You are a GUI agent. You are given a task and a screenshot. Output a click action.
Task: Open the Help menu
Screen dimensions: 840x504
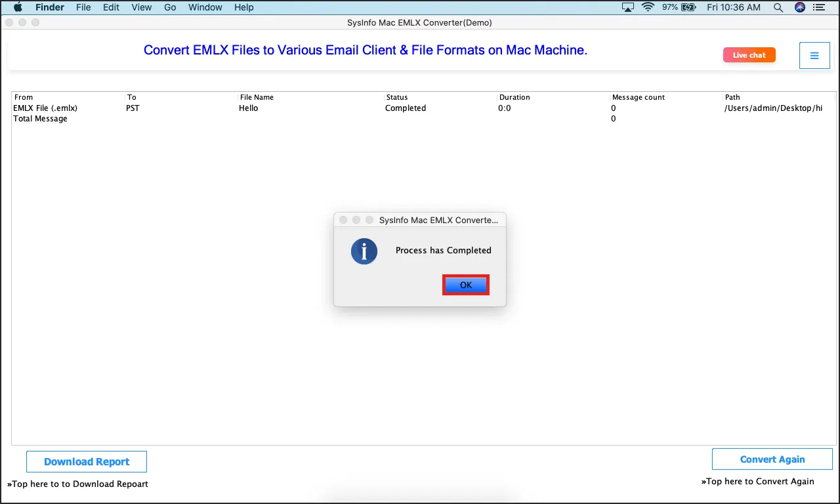(x=243, y=7)
